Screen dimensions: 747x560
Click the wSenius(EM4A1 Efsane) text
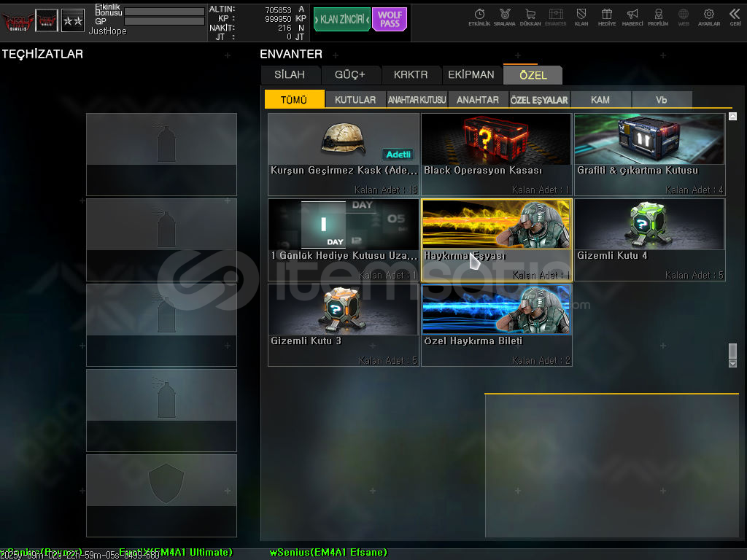328,553
